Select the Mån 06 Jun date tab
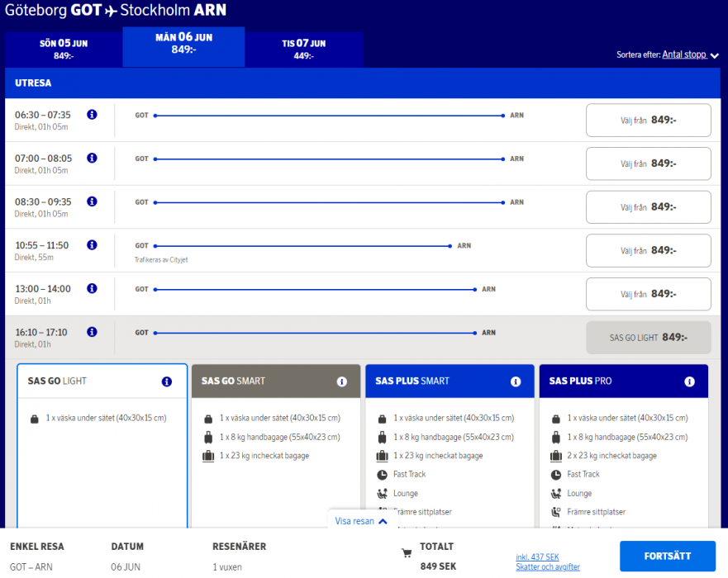Screen dimensions: 728x578 tap(183, 44)
